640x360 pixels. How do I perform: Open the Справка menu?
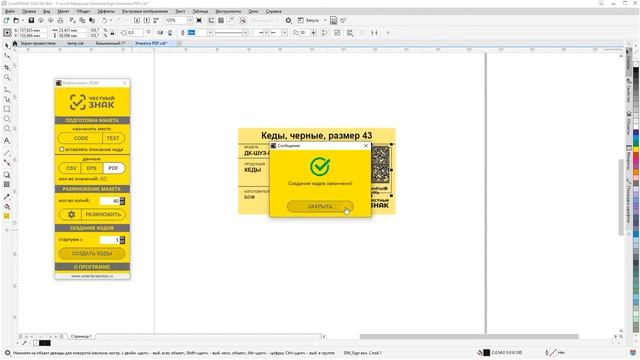coord(273,11)
